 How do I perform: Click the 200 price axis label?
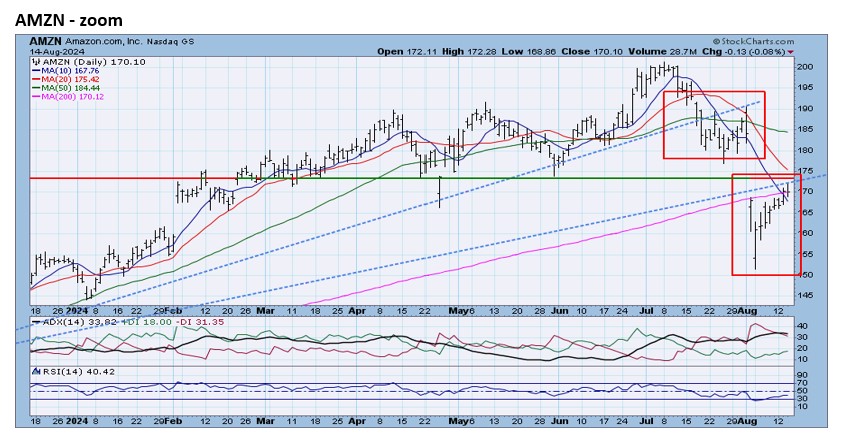coord(805,67)
